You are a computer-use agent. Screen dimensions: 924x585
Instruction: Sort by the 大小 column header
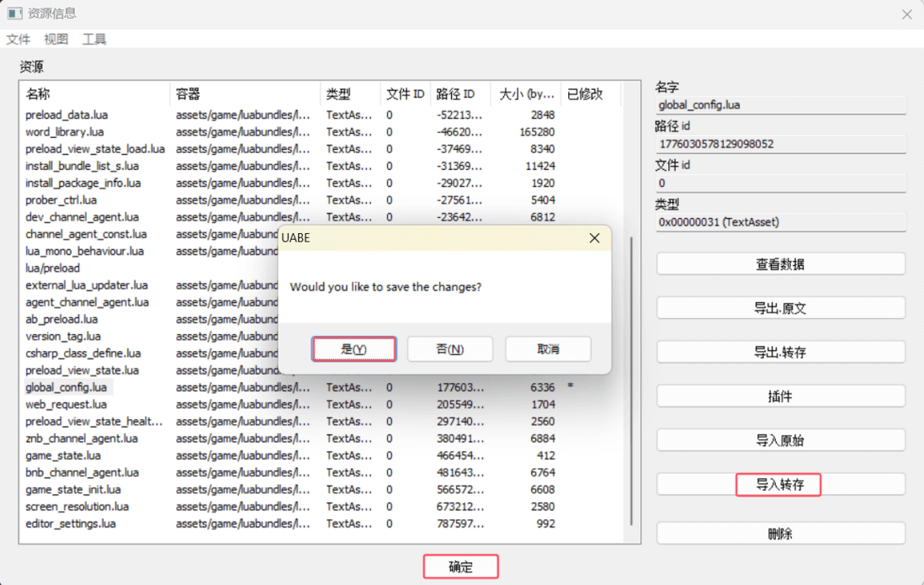526,94
